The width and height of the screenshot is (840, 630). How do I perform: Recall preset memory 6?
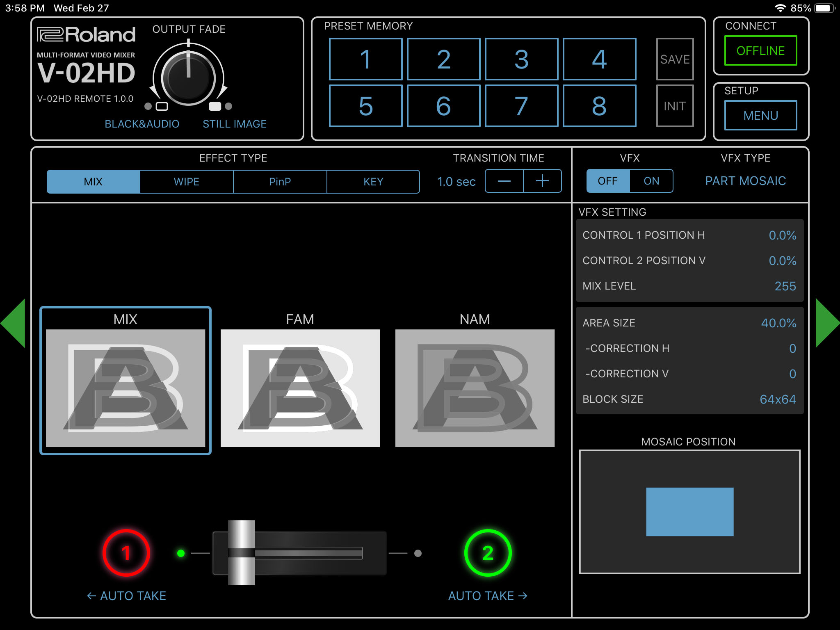pos(443,106)
